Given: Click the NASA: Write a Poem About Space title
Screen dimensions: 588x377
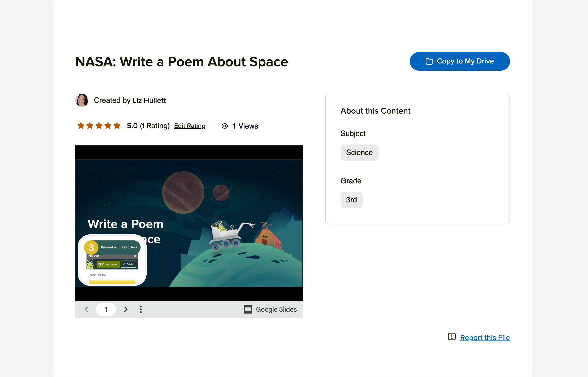Looking at the screenshot, I should [x=182, y=61].
